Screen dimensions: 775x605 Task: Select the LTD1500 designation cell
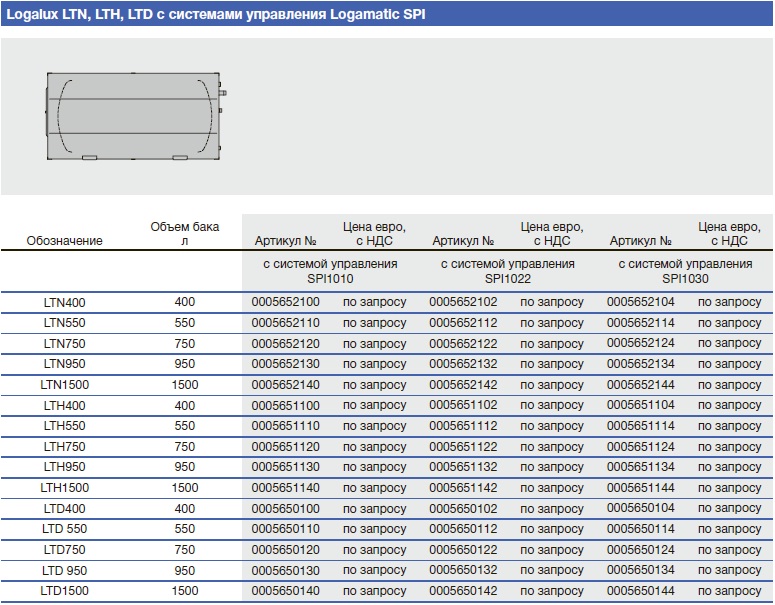coord(64,591)
